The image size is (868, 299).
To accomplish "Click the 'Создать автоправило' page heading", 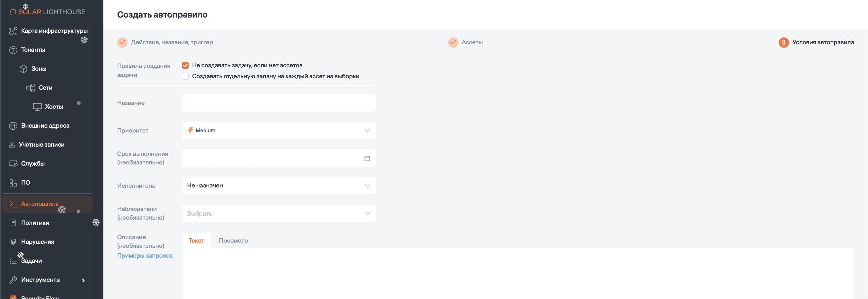I will click(162, 15).
